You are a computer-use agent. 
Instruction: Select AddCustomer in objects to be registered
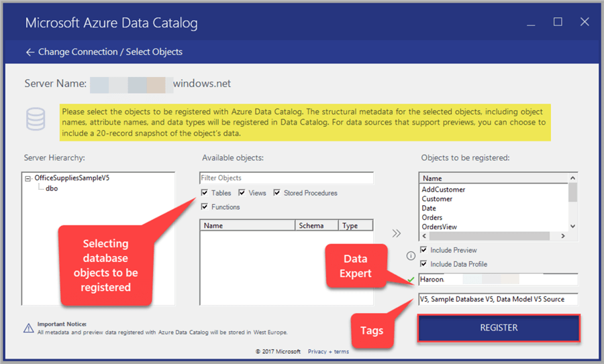point(444,189)
